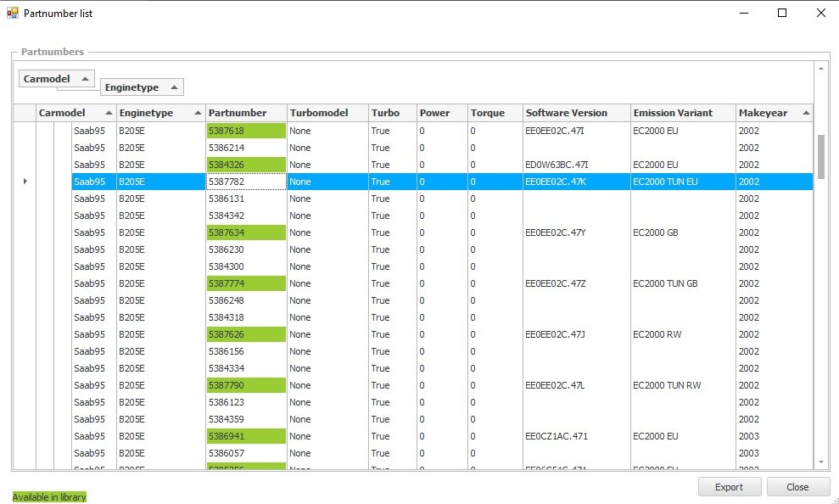Click software version EE0EE02C.47Y cell
This screenshot has height=504, width=839.
click(x=576, y=232)
